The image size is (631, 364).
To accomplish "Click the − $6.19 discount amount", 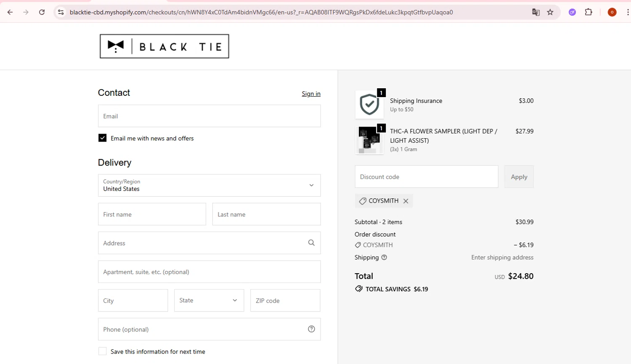I will [x=524, y=245].
